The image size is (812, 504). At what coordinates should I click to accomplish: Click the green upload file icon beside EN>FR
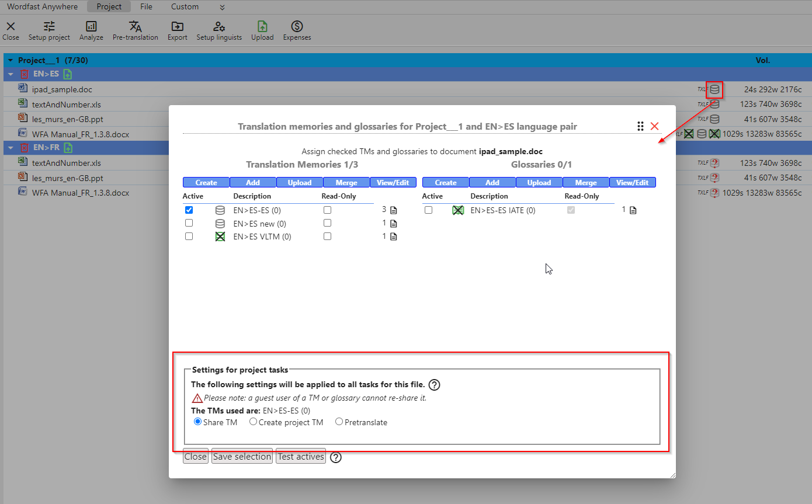click(68, 148)
